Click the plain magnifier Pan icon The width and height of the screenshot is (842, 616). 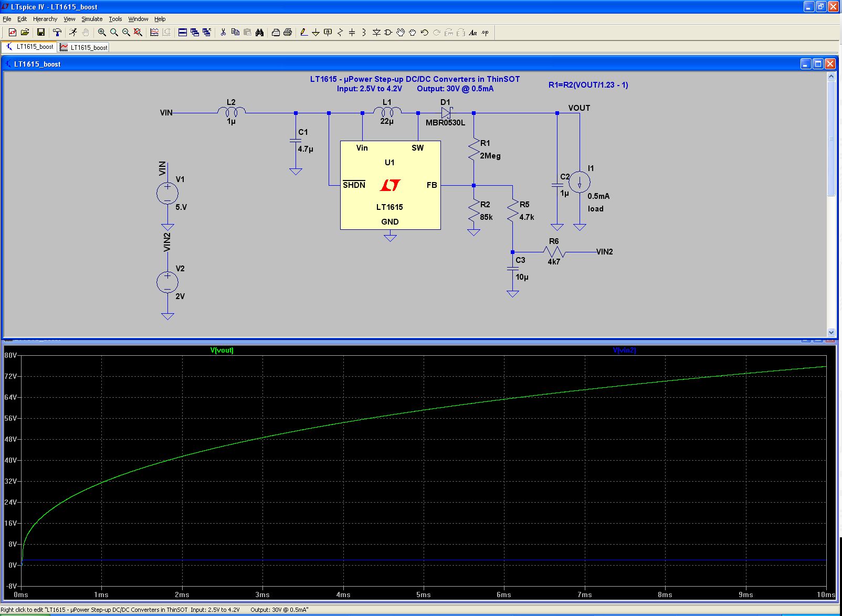(114, 33)
